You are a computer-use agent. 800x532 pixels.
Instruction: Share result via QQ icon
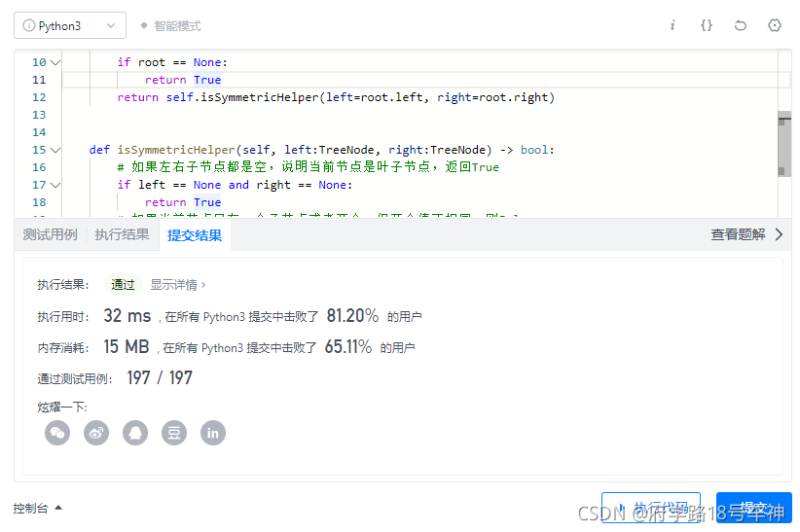pos(135,433)
